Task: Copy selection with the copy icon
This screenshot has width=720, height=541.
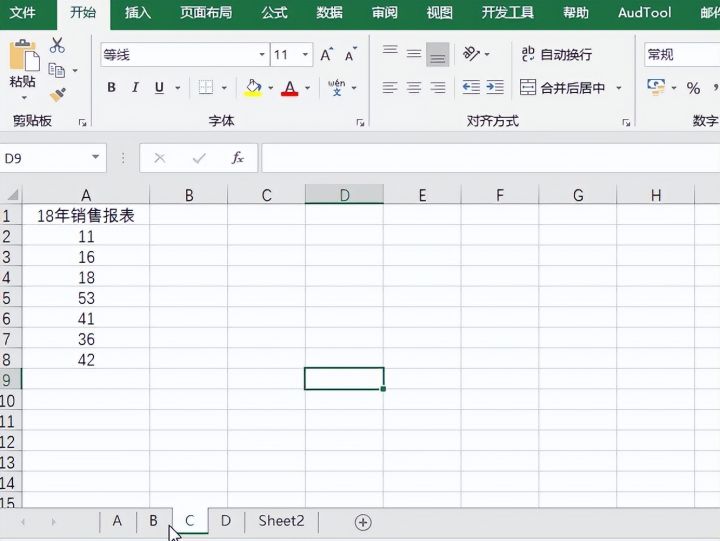Action: point(57,70)
